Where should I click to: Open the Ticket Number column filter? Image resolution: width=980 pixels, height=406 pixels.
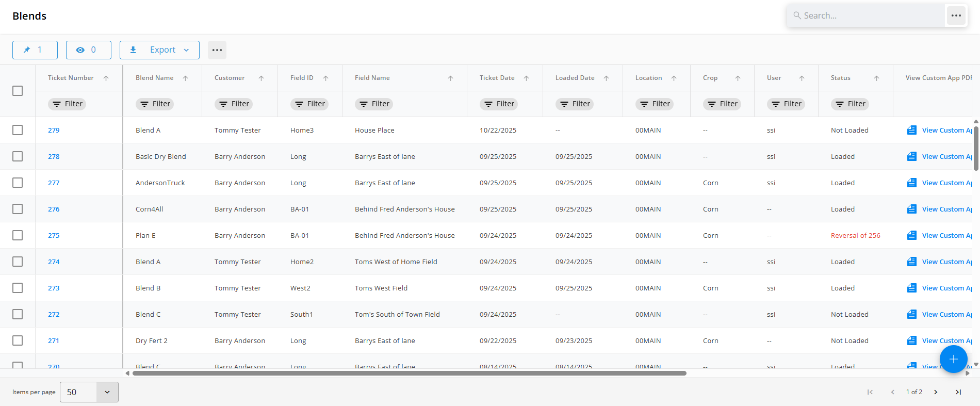tap(67, 104)
